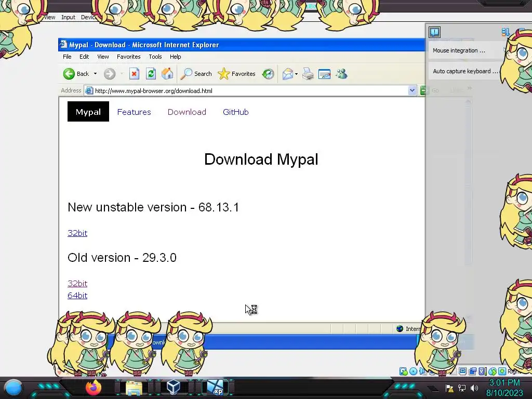Expand the Address bar dropdown arrow

click(x=412, y=90)
